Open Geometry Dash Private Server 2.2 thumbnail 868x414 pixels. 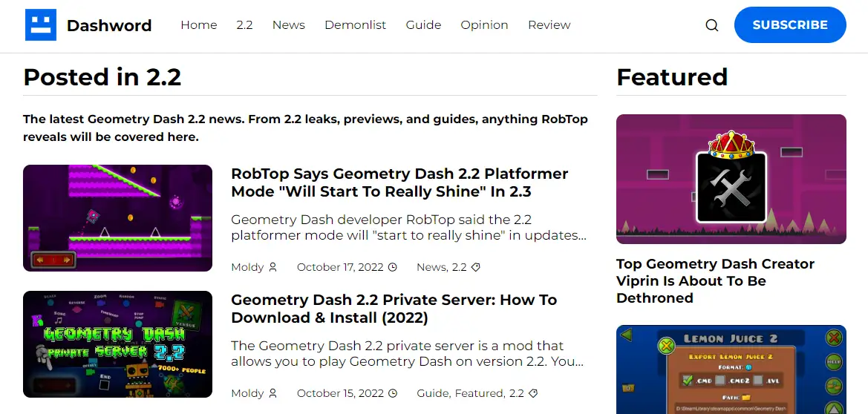click(x=117, y=344)
